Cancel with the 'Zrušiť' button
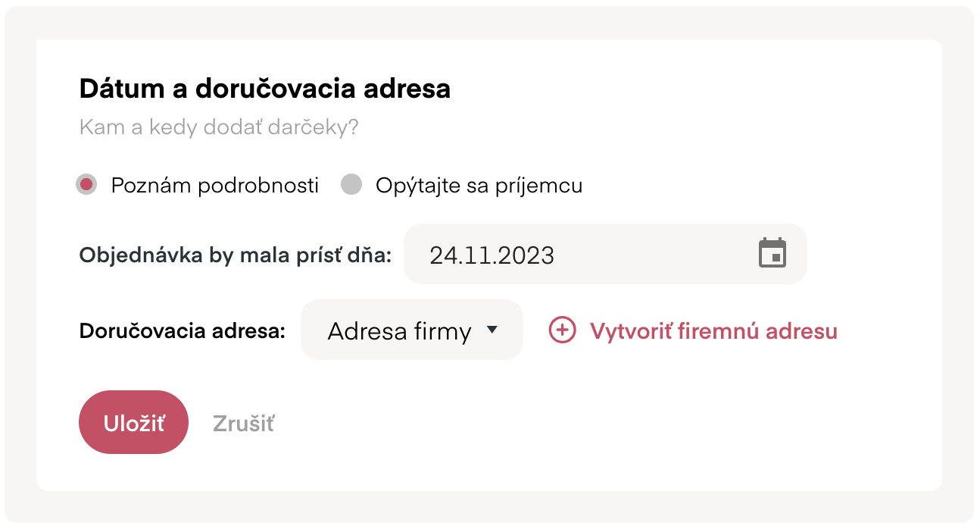The width and height of the screenshot is (980, 529). tap(243, 423)
